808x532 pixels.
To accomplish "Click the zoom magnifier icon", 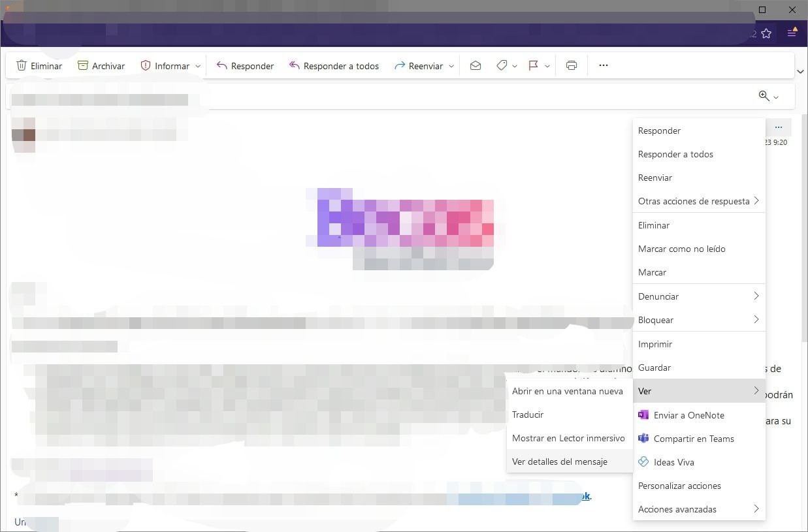I will coord(764,96).
